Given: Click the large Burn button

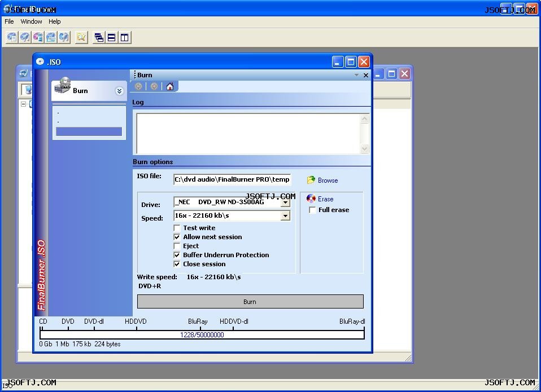Looking at the screenshot, I should click(250, 302).
